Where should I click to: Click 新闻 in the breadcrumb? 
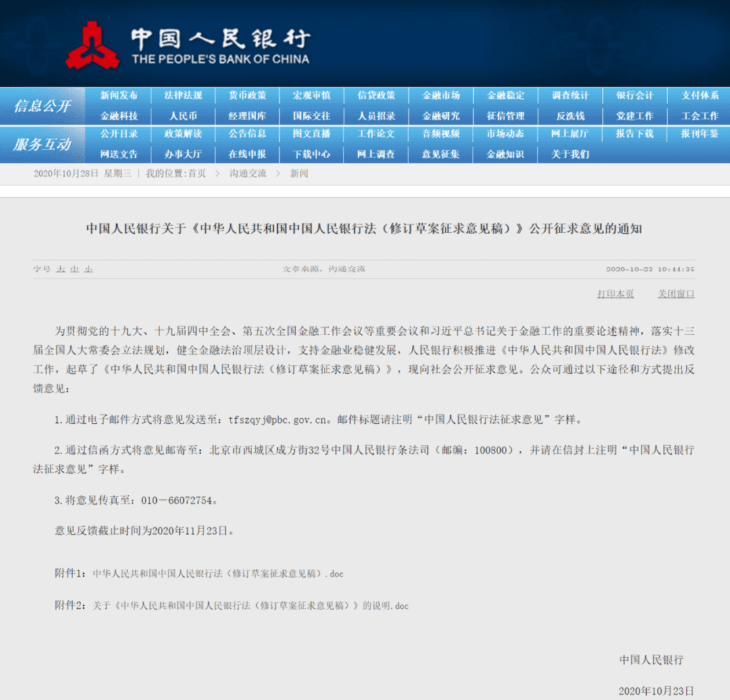point(299,174)
